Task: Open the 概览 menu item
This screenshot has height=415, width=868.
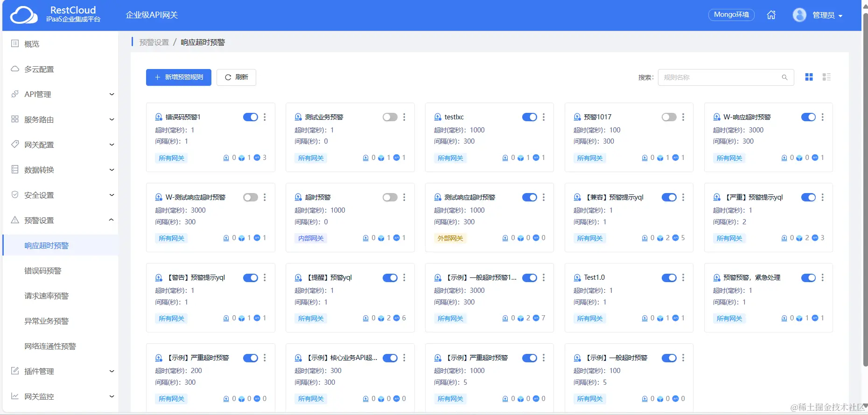Action: pos(60,44)
